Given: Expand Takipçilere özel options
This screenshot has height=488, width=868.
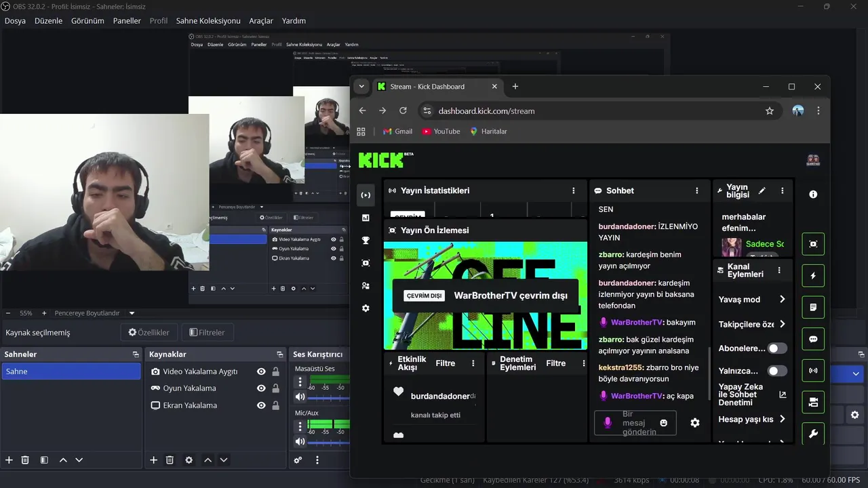Looking at the screenshot, I should coord(782,324).
